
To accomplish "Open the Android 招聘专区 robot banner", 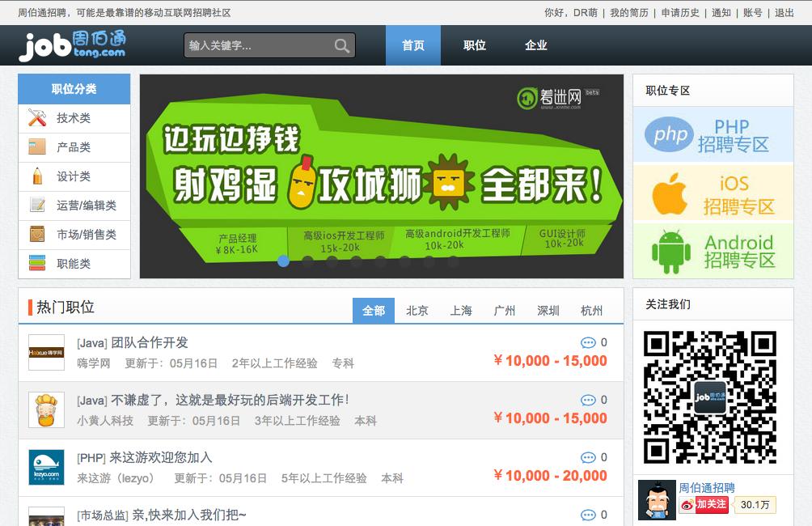I will point(713,251).
